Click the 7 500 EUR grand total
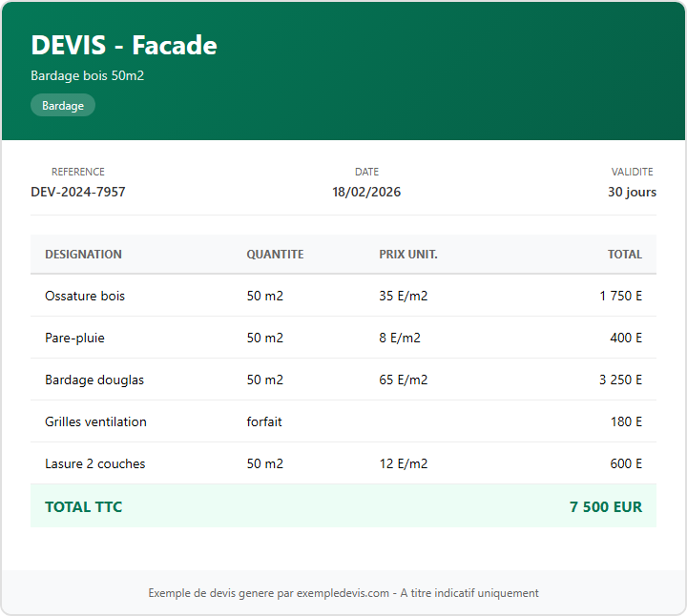The image size is (687, 616). [606, 506]
